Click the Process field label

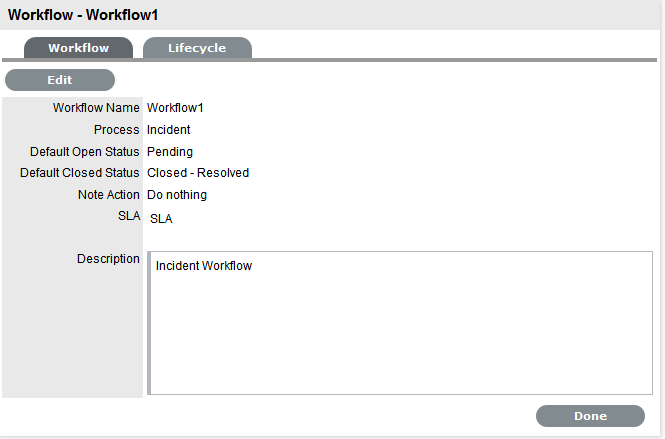tap(117, 130)
